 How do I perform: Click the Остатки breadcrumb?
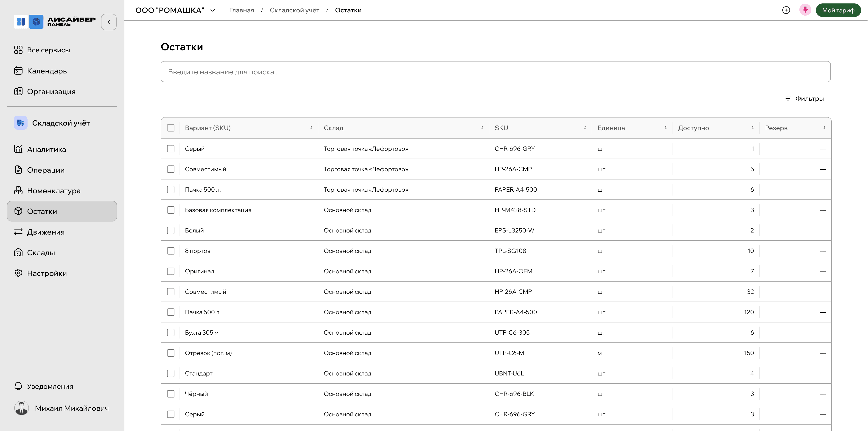(x=348, y=10)
